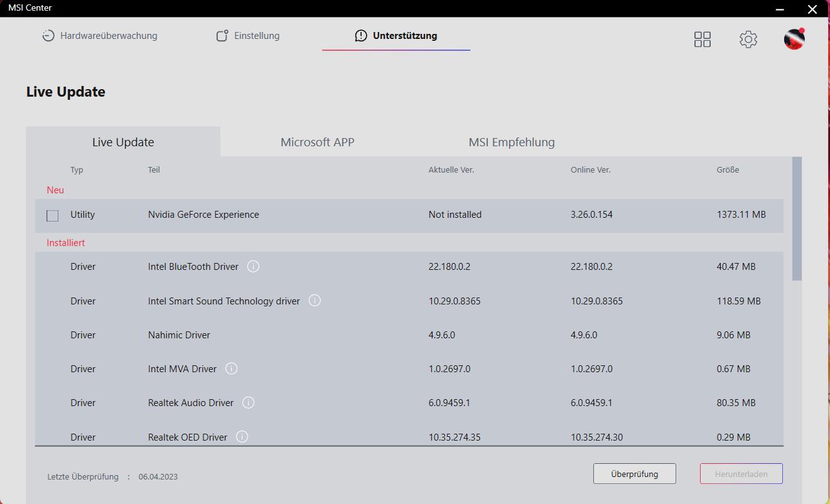Click the 'Not installed' status cell
This screenshot has width=830, height=504.
coord(455,215)
